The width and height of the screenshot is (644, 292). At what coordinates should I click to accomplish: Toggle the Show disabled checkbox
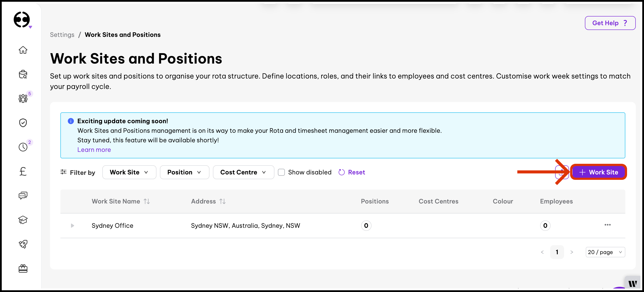[x=281, y=172]
